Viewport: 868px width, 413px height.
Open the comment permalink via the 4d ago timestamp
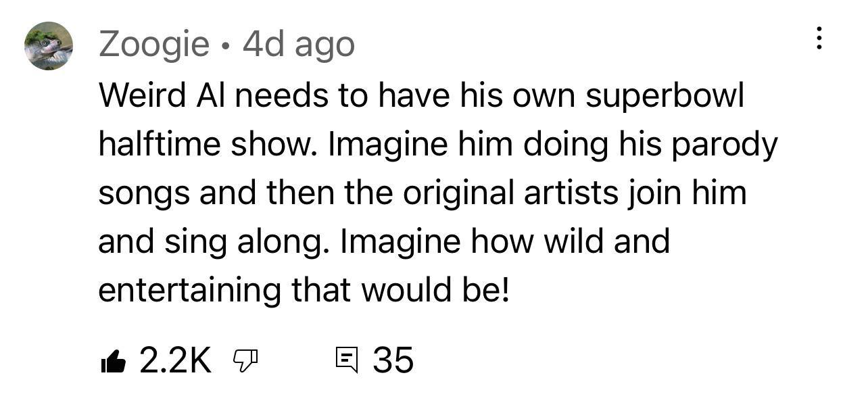pyautogui.click(x=300, y=43)
